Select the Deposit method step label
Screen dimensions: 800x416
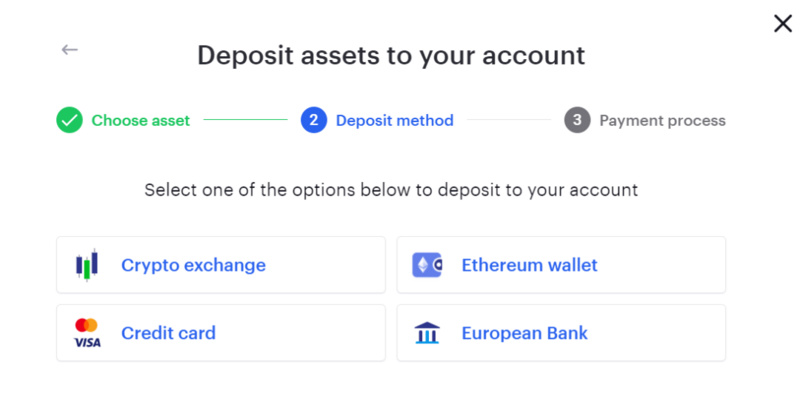[x=394, y=121]
